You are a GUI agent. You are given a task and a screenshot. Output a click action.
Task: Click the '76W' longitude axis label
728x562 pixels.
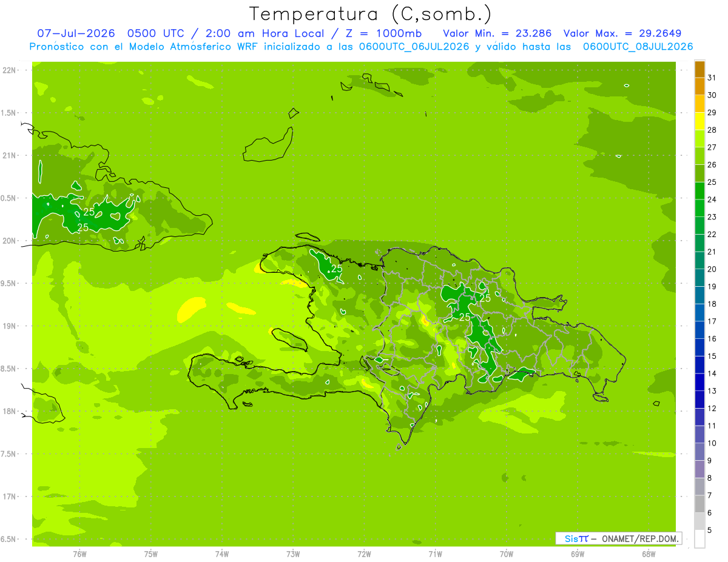tap(79, 554)
